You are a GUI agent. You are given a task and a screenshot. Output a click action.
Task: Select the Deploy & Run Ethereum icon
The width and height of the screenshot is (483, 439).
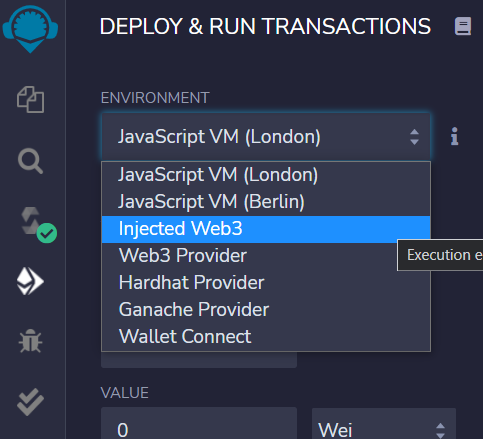coord(30,281)
